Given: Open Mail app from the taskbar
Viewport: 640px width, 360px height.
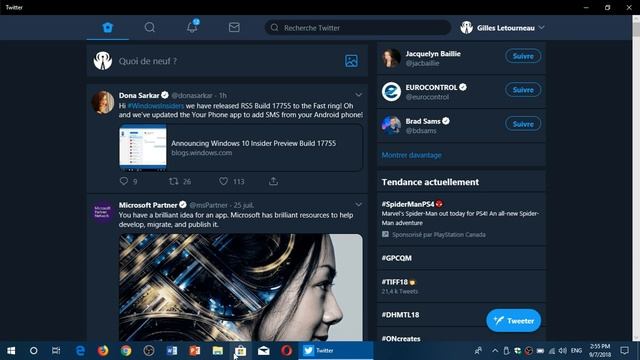Looking at the screenshot, I should click(264, 351).
